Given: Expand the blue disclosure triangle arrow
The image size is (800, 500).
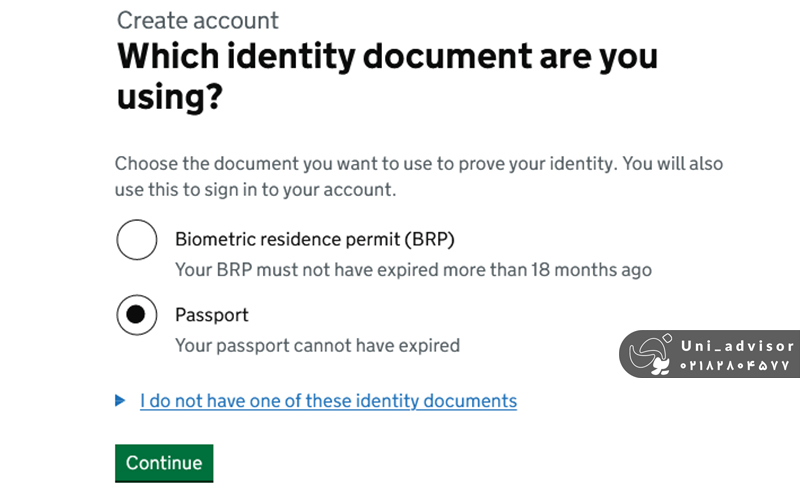Looking at the screenshot, I should [121, 401].
